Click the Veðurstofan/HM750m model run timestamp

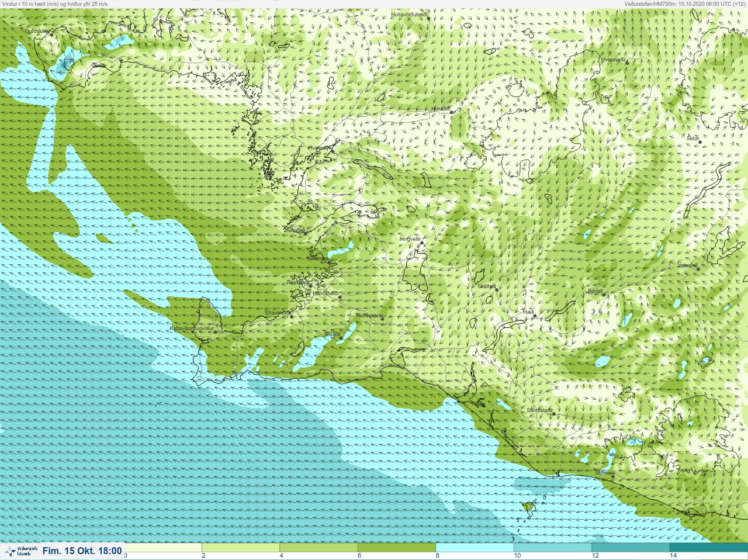coord(685,4)
